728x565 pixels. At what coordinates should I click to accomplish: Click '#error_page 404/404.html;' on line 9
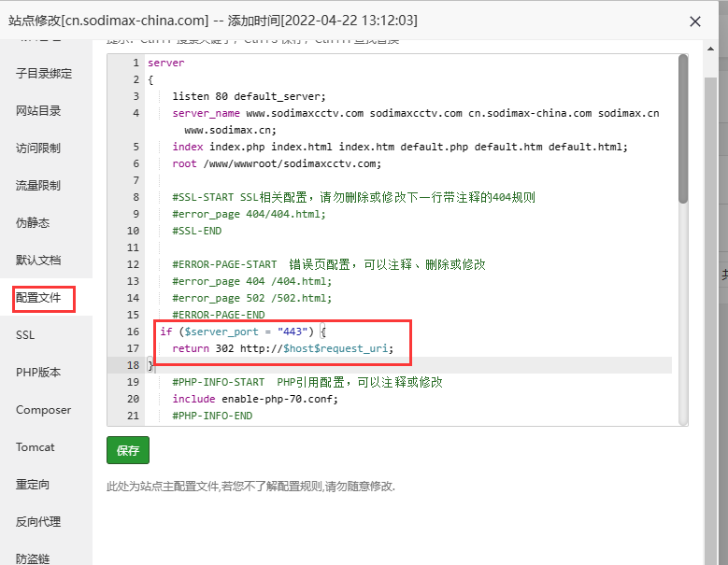[249, 214]
